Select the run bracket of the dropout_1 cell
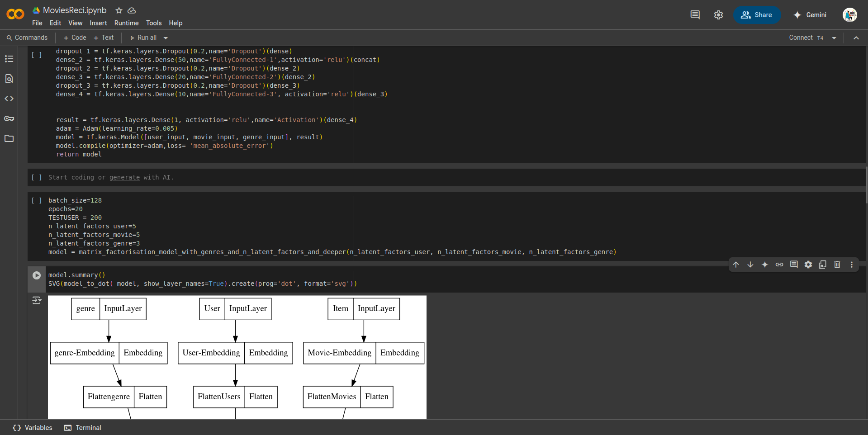This screenshot has height=435, width=868. click(x=37, y=55)
